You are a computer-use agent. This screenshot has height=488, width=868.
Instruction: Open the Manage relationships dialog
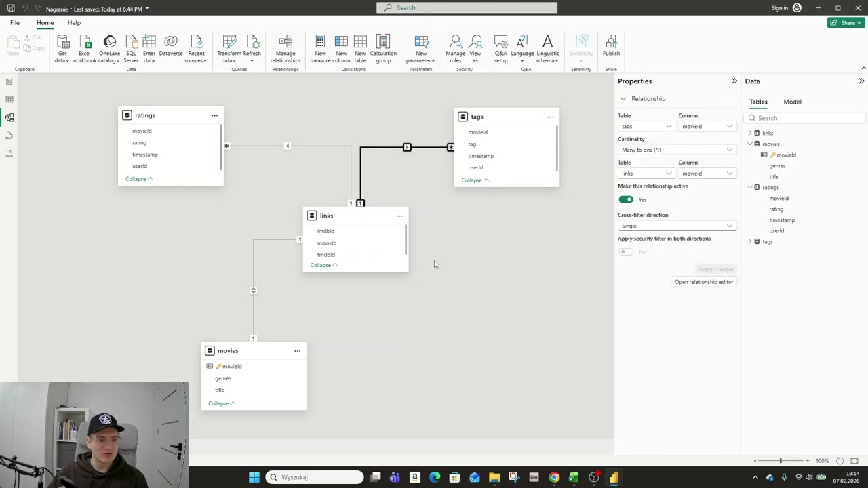coord(285,49)
